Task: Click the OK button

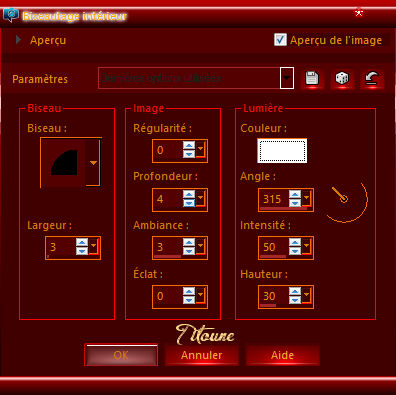Action: coord(121,355)
